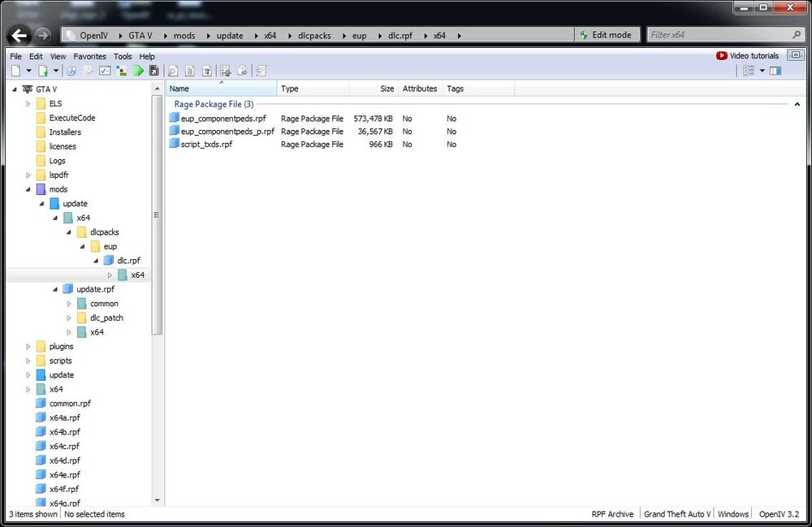Click OpenIV in the breadcrumb path

pos(93,35)
